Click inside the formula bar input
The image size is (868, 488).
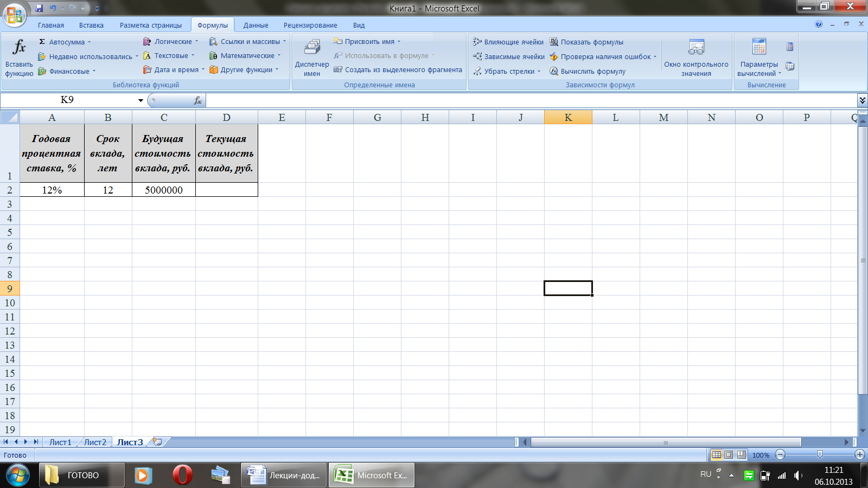(532, 100)
